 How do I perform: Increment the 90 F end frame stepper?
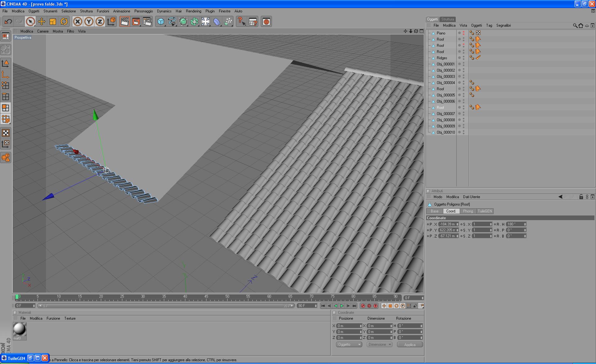click(x=316, y=305)
